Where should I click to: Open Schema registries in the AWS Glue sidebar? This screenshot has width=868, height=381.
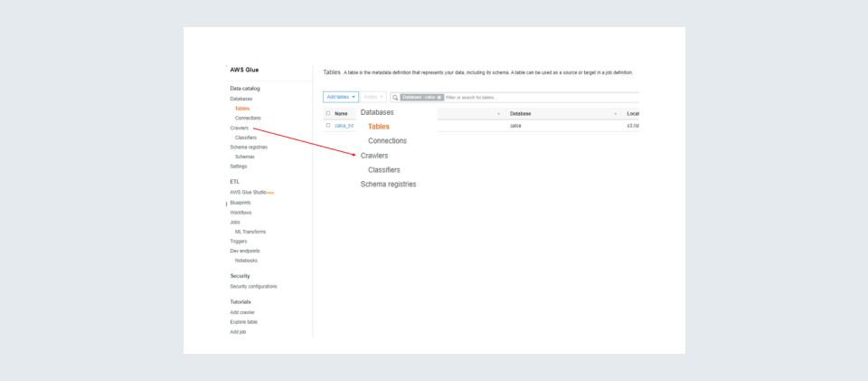click(x=249, y=148)
